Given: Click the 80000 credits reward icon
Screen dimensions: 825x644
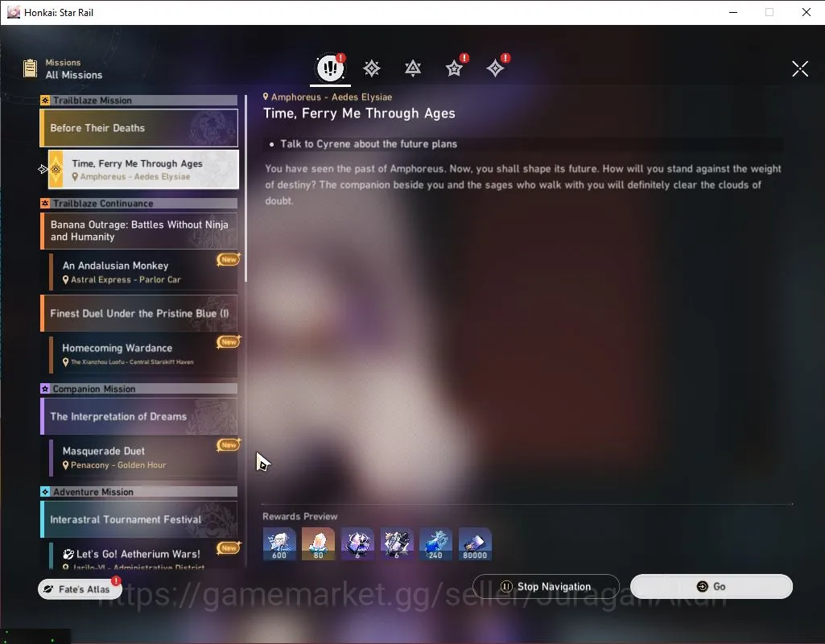Looking at the screenshot, I should (x=475, y=543).
